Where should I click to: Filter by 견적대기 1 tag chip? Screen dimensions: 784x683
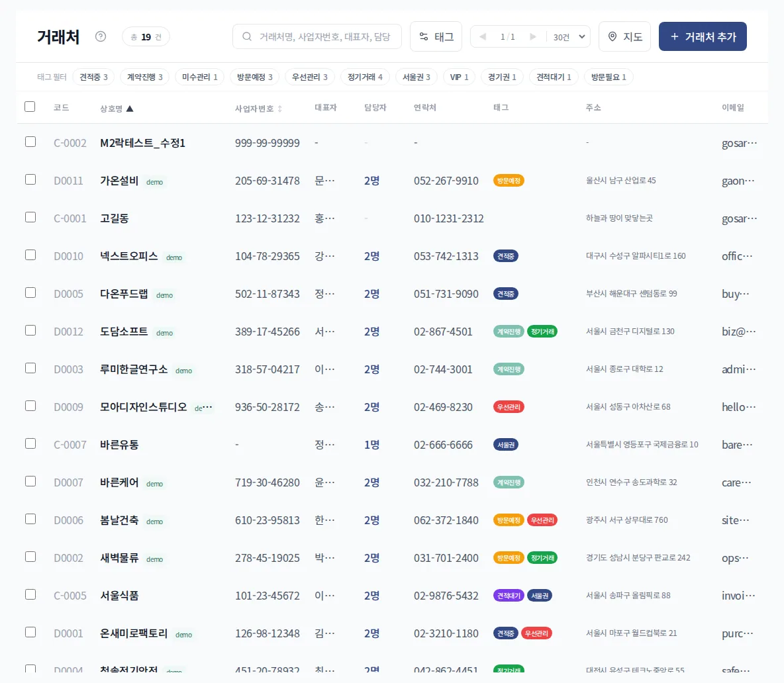[x=554, y=77]
